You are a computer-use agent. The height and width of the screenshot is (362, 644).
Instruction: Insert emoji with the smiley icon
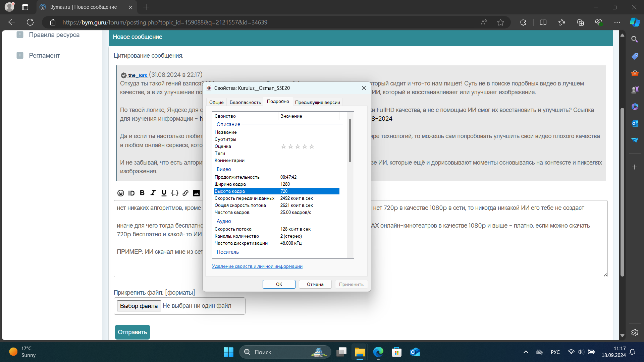[x=121, y=193]
